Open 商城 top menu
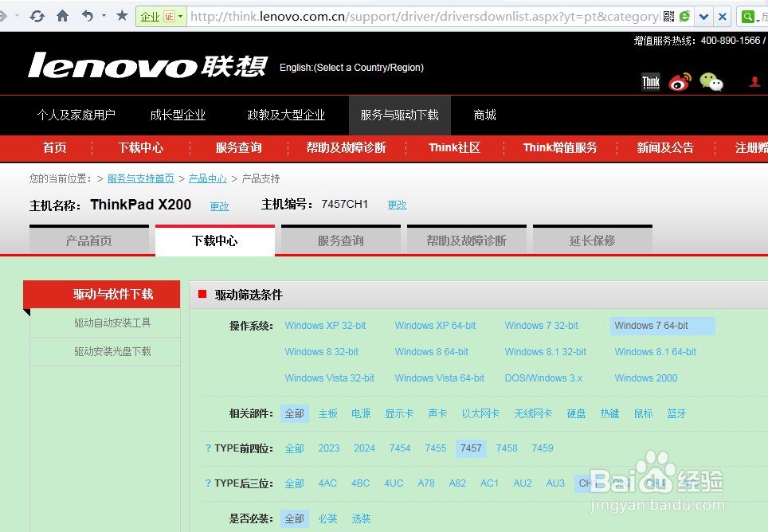The width and height of the screenshot is (768, 532). click(485, 115)
